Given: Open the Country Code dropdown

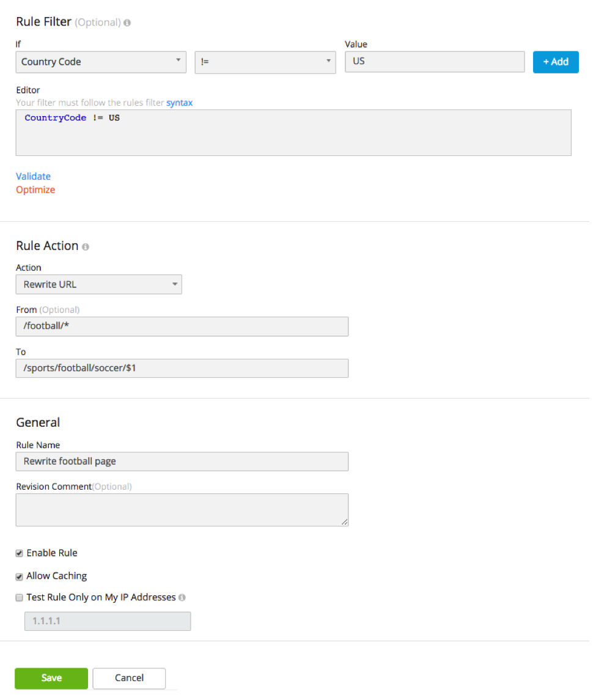Looking at the screenshot, I should (102, 62).
